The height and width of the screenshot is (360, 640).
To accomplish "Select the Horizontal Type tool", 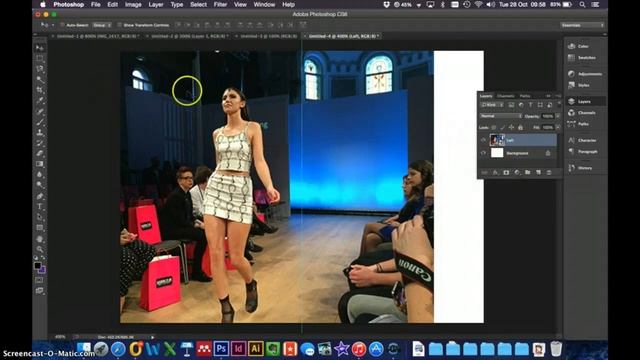I will pos(40,207).
